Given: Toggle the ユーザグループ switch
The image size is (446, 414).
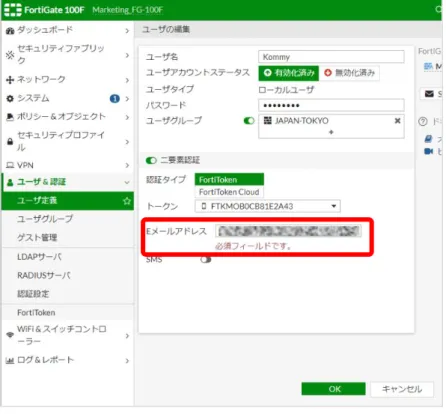Looking at the screenshot, I should click(x=249, y=121).
